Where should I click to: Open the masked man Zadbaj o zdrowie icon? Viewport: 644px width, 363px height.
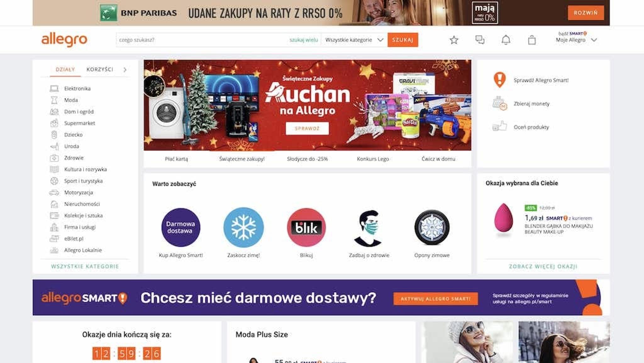click(x=369, y=228)
